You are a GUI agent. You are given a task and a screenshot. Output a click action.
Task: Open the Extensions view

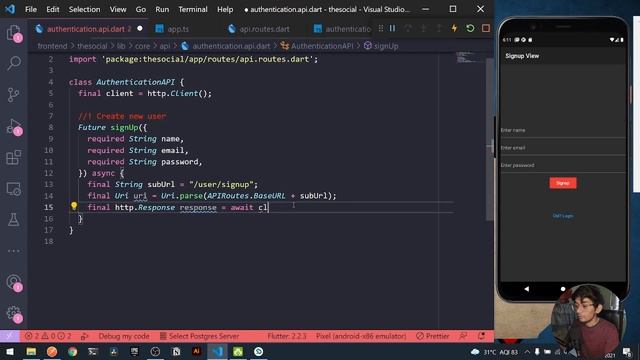coord(13,157)
